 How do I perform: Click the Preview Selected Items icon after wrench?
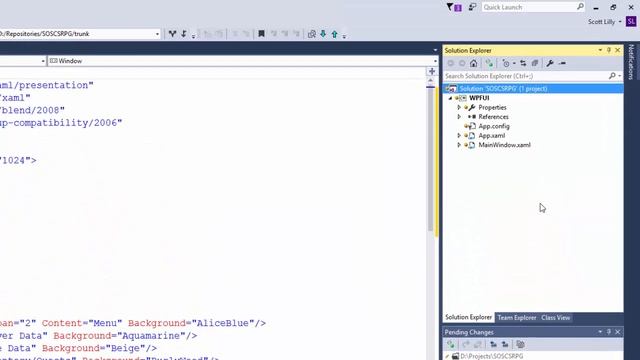pyautogui.click(x=562, y=63)
